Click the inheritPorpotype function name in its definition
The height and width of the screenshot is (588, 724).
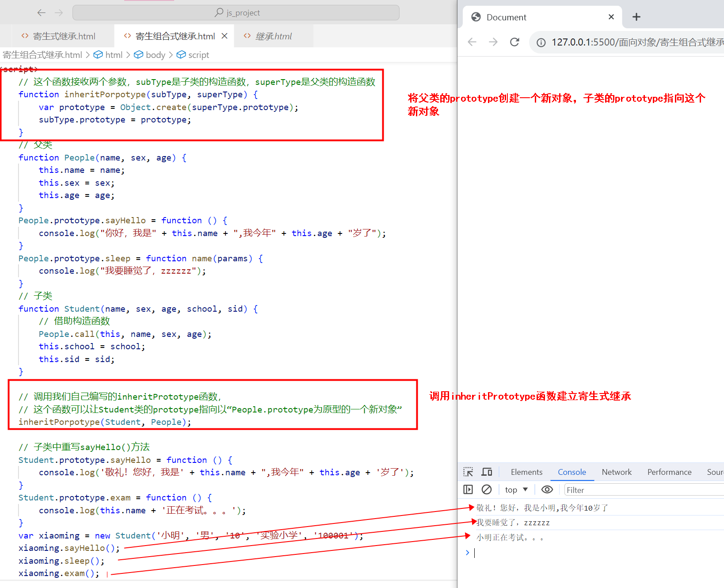coord(105,95)
